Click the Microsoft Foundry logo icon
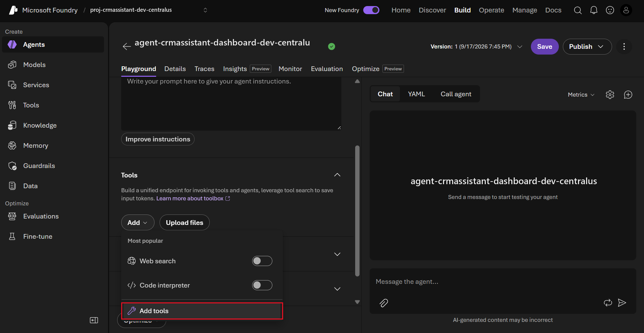 click(13, 10)
